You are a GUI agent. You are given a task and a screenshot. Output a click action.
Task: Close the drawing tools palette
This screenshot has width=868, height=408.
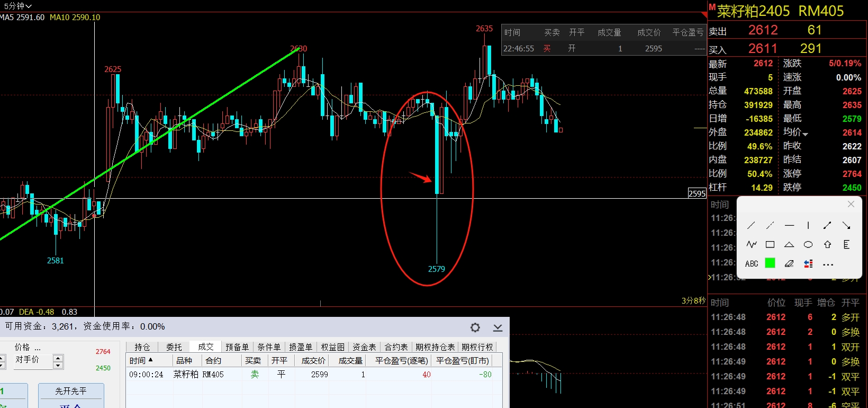click(851, 204)
